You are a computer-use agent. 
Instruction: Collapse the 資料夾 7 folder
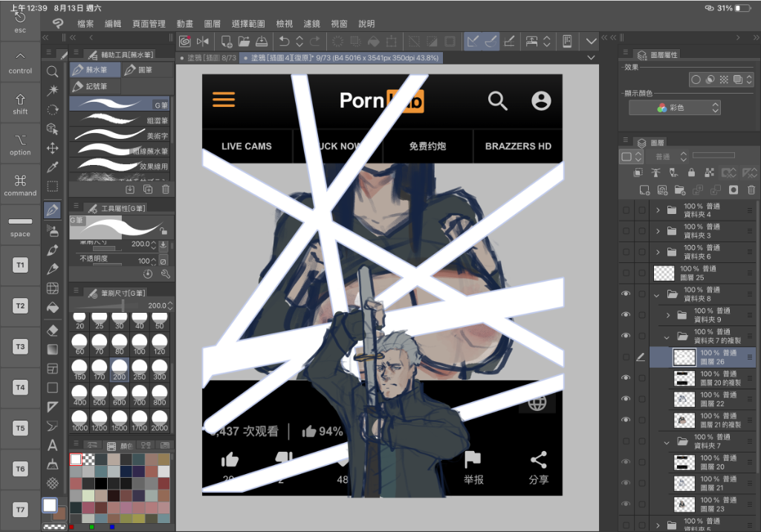tap(667, 441)
